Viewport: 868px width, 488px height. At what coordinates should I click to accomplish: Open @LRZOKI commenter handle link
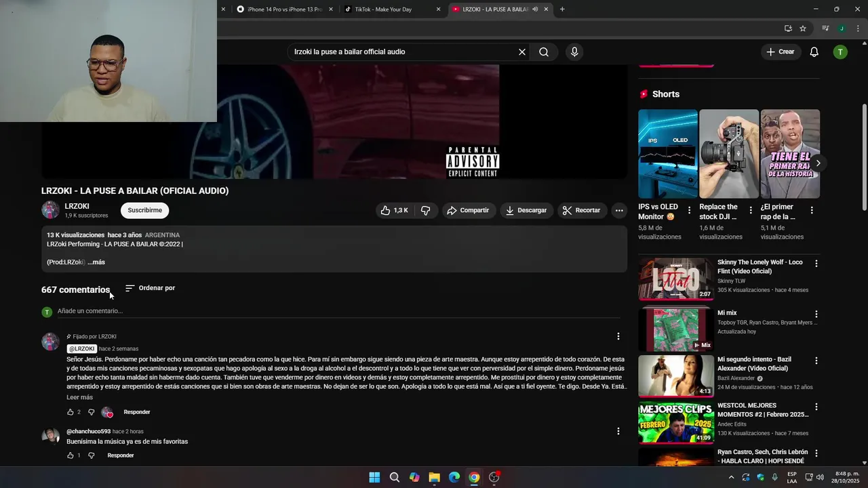[x=81, y=348]
